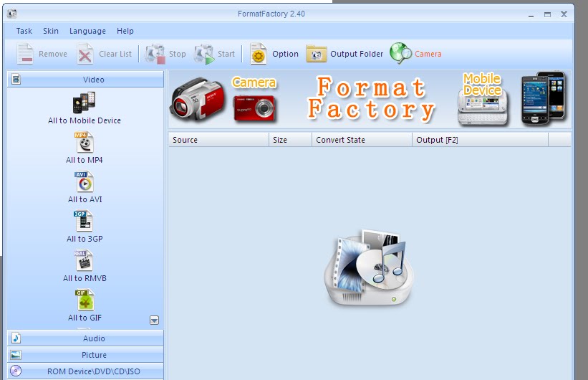Click the All to 3GP label
The height and width of the screenshot is (380, 588).
(x=85, y=239)
